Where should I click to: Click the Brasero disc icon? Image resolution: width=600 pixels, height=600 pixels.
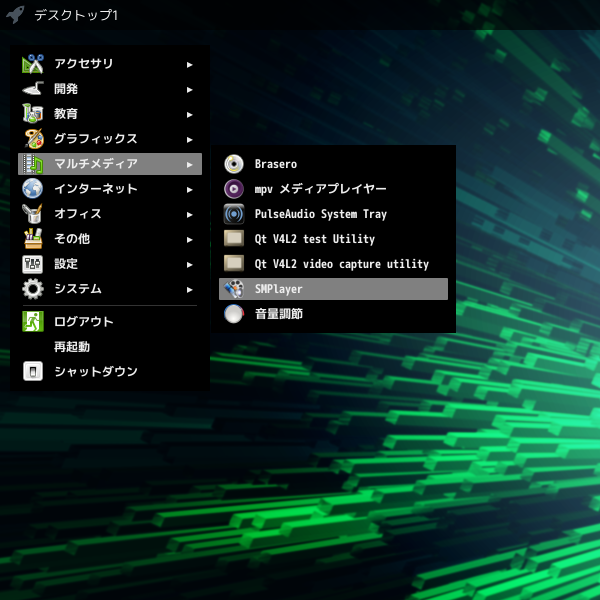[234, 164]
